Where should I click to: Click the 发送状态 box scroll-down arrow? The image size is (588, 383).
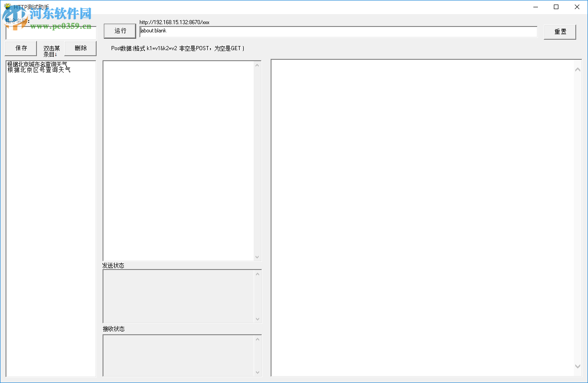pyautogui.click(x=257, y=319)
